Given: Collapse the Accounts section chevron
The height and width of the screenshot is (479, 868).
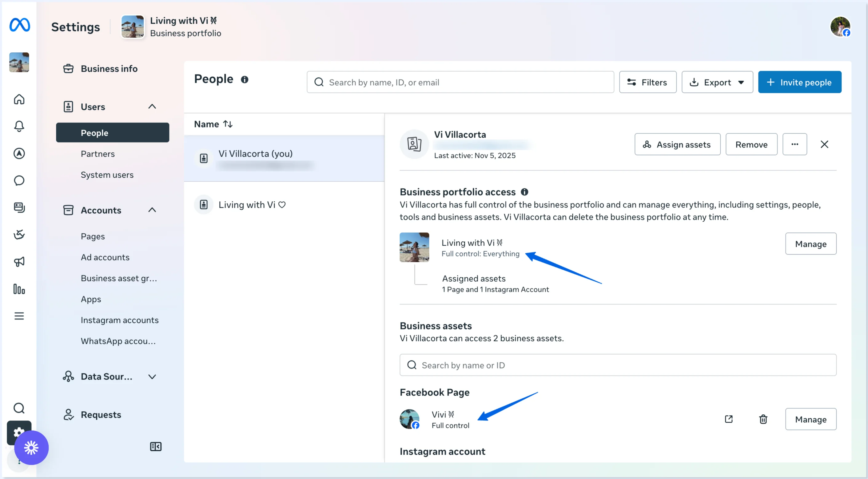Looking at the screenshot, I should pos(152,210).
